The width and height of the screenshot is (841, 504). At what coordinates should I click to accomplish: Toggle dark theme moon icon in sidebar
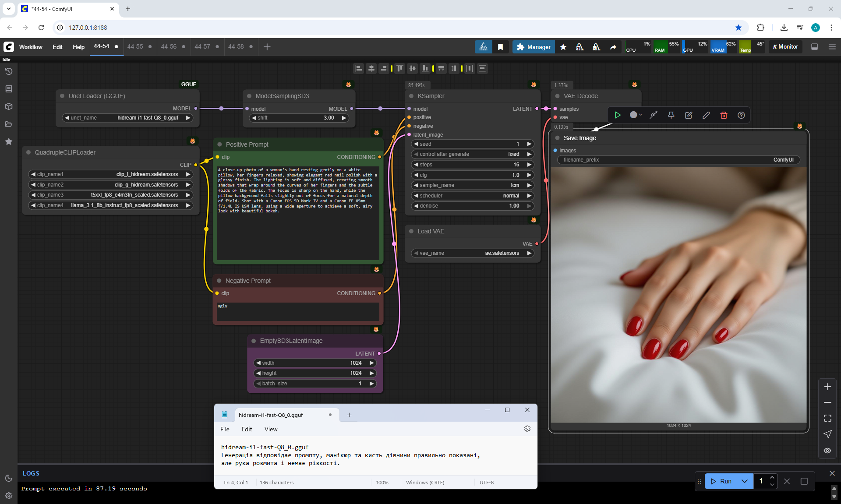9,478
